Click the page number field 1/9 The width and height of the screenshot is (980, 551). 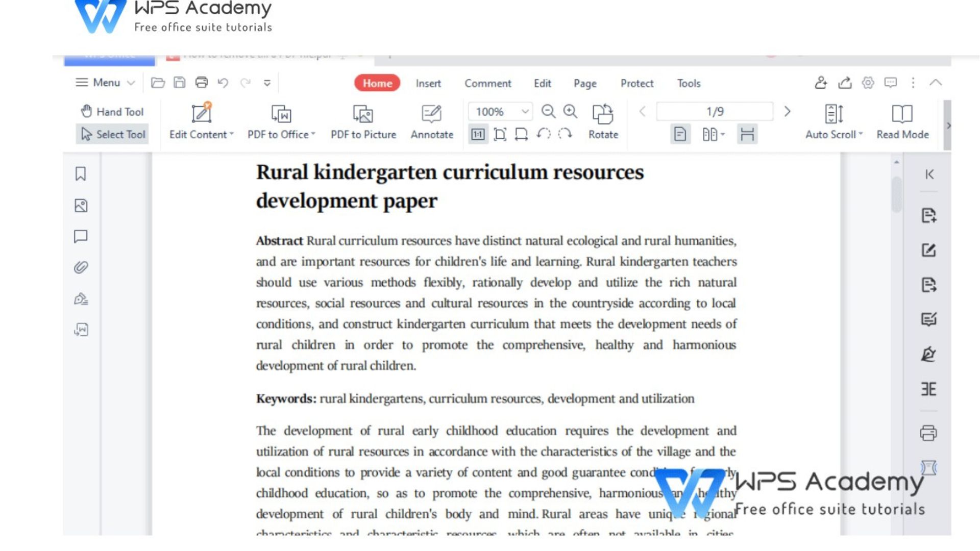click(x=715, y=111)
